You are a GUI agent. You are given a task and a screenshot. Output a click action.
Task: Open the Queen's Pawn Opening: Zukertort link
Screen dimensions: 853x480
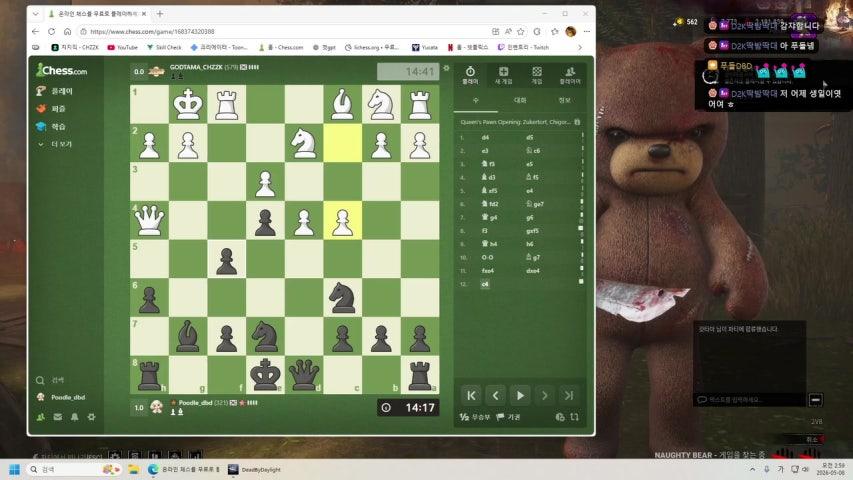tap(515, 122)
